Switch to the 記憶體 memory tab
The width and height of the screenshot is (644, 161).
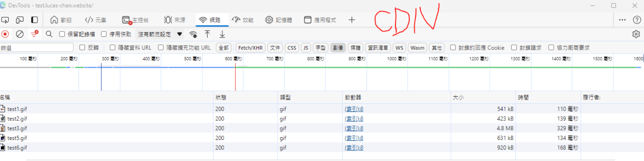coord(278,20)
